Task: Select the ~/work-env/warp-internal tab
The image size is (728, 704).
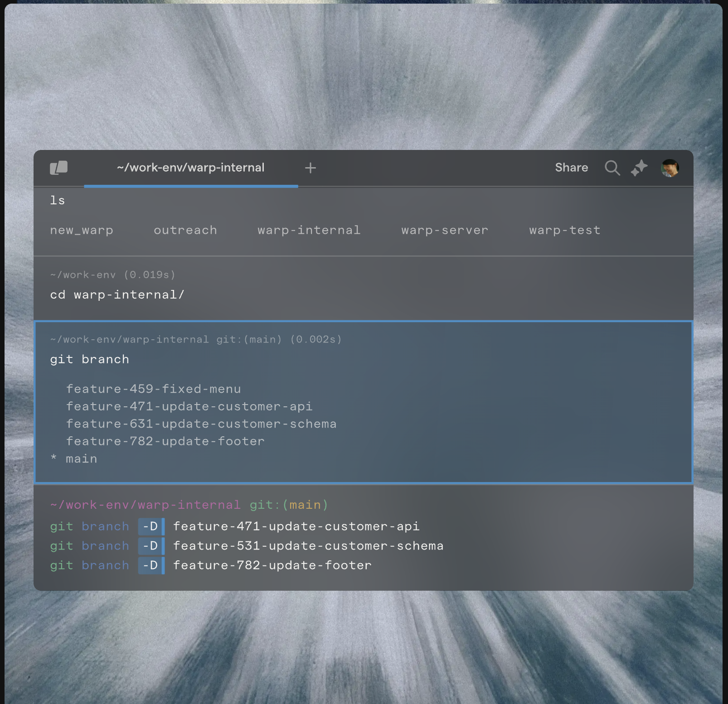Action: point(190,168)
